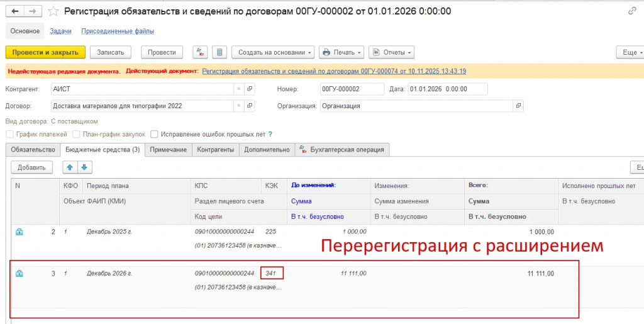
Task: Open the Печать dropdown menu
Action: tap(341, 52)
